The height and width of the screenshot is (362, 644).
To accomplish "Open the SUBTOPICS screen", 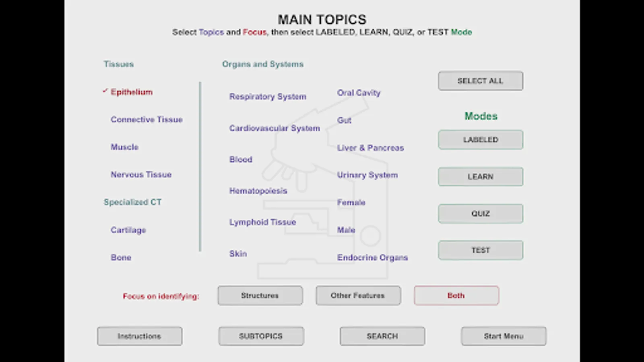I will [x=261, y=336].
